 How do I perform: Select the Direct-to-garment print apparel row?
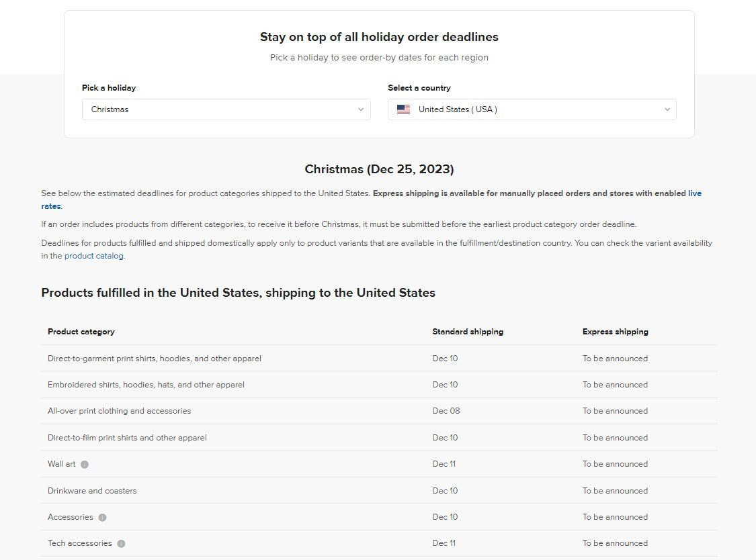tap(154, 358)
